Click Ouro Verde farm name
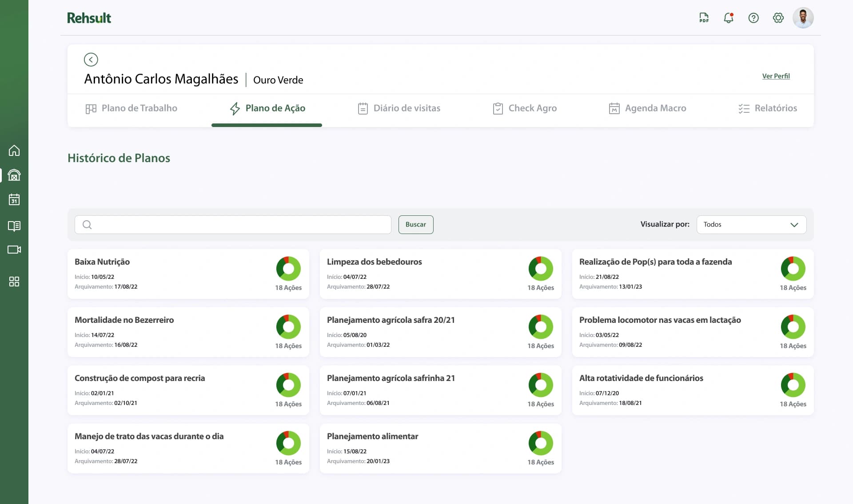The width and height of the screenshot is (853, 504). tap(278, 80)
